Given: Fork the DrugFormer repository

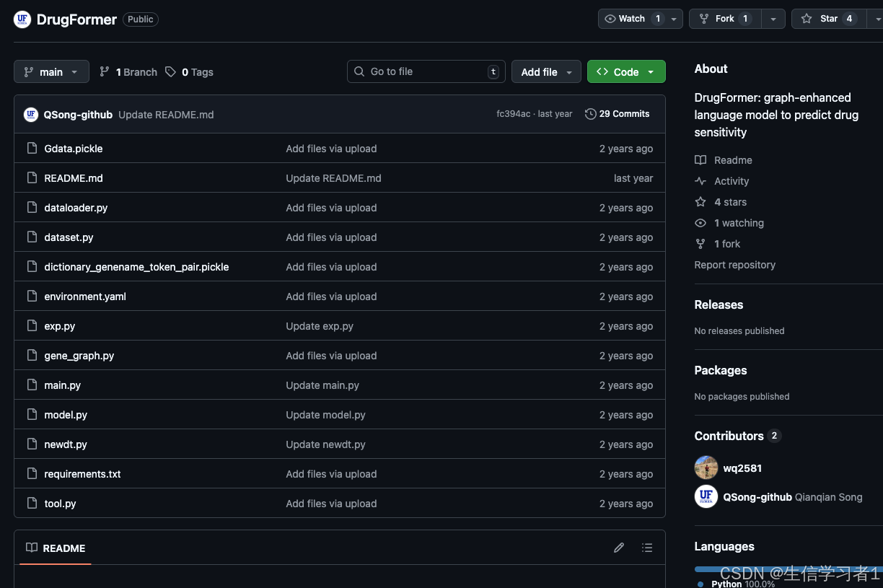Looking at the screenshot, I should coord(725,19).
